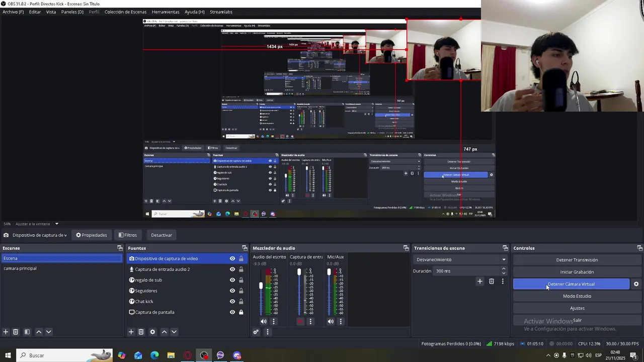Hide the Captura de pantalla source

point(232,312)
